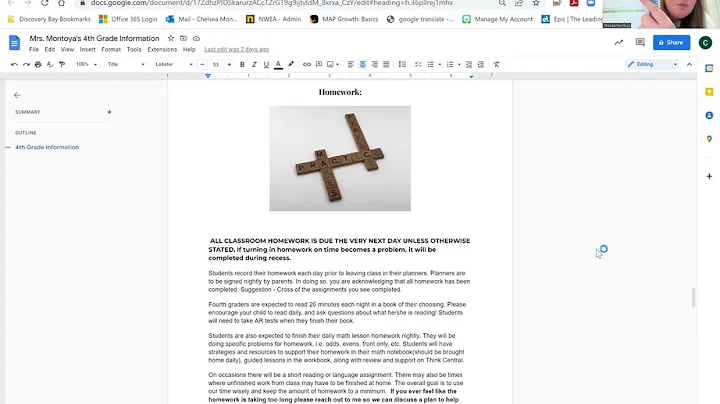Open the Calendar side panel
The height and width of the screenshot is (404, 720).
[709, 68]
